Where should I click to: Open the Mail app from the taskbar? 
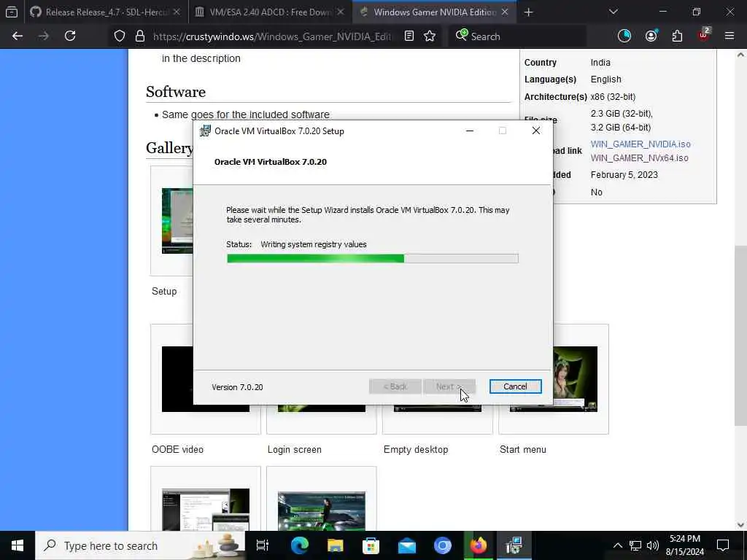[x=407, y=545]
